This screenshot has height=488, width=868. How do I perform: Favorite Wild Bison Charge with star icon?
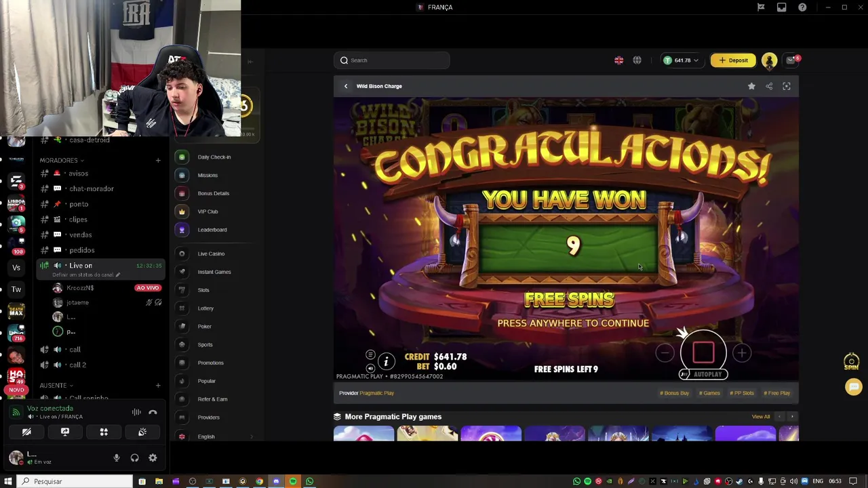coord(751,86)
